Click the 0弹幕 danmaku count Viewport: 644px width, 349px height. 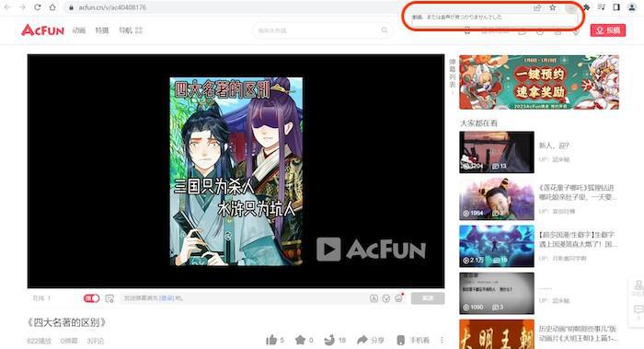pos(69,341)
